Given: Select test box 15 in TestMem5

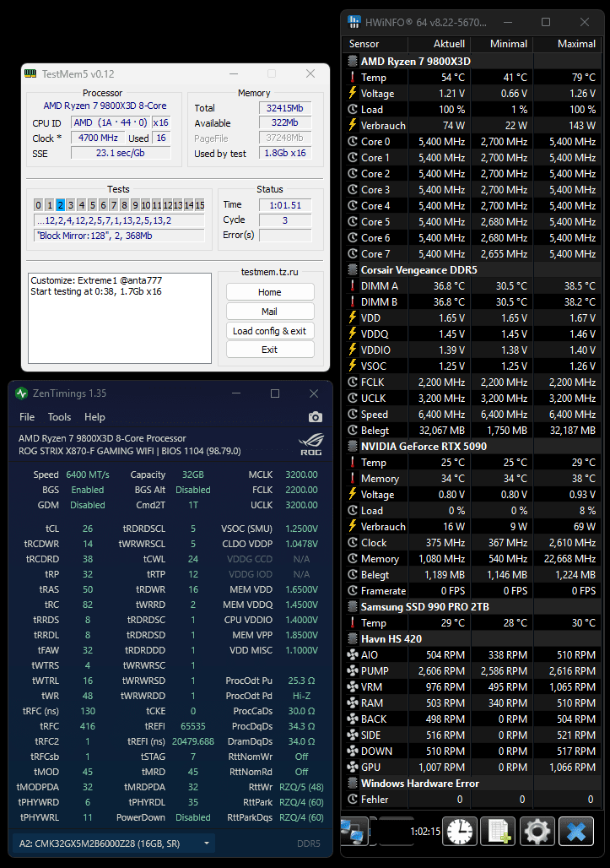Looking at the screenshot, I should (x=200, y=205).
